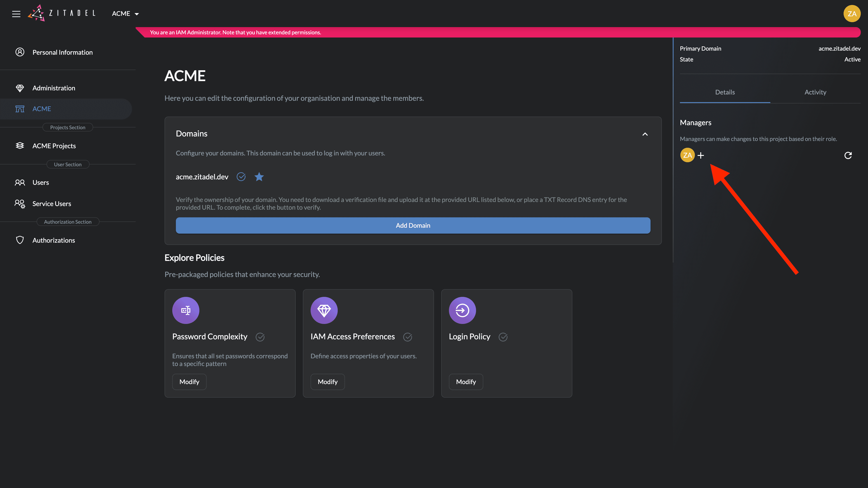Collapse the Domains panel
This screenshot has height=488, width=868.
[x=645, y=134]
